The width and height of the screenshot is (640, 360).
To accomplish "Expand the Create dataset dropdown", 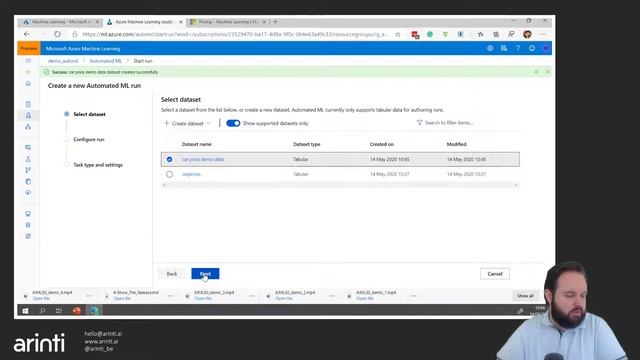I will 187,123.
